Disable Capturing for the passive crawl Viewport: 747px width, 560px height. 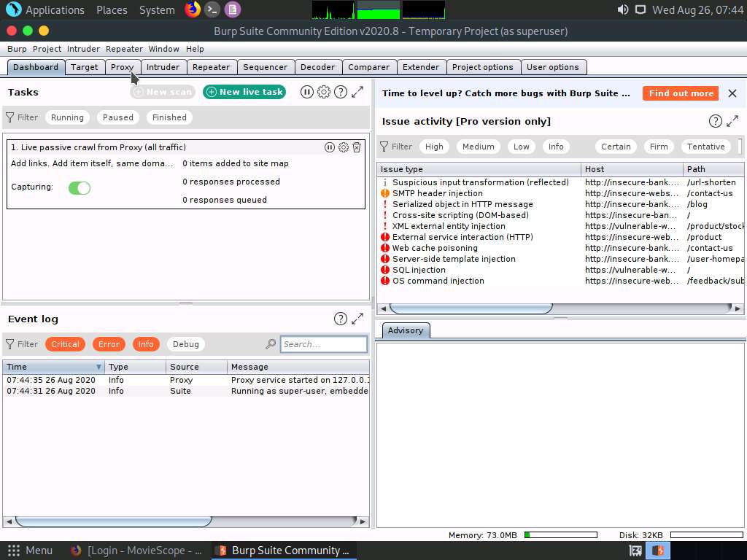point(79,188)
